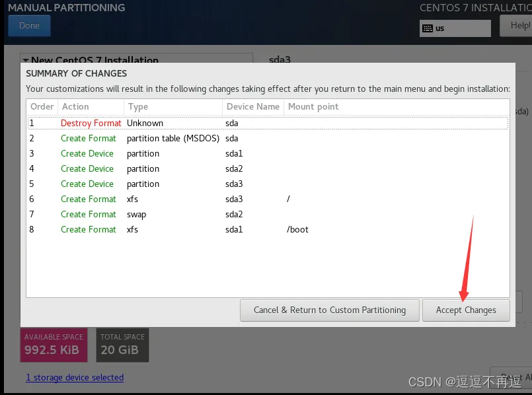Image resolution: width=532 pixels, height=395 pixels.
Task: Select the Destroy Format row for sda
Action: (x=268, y=123)
